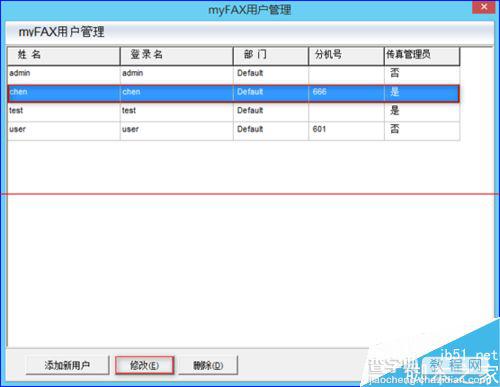Select the admin login name cell
Screen dimensions: 500x387
[177, 74]
